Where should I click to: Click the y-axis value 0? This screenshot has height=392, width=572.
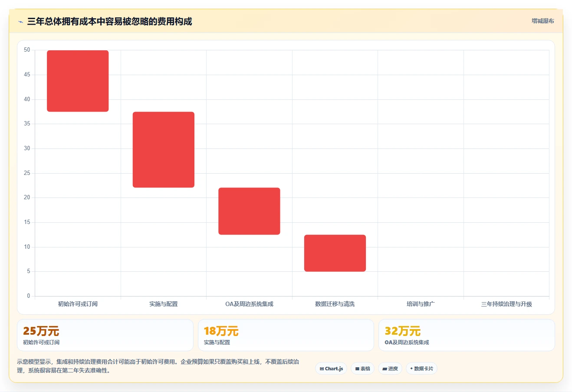29,296
